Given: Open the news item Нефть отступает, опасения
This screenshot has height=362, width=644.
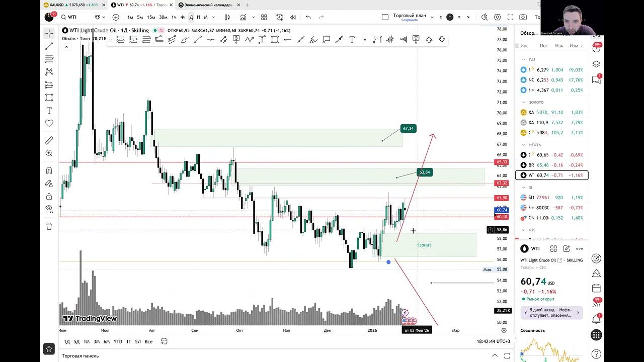Looking at the screenshot, I should click(552, 313).
